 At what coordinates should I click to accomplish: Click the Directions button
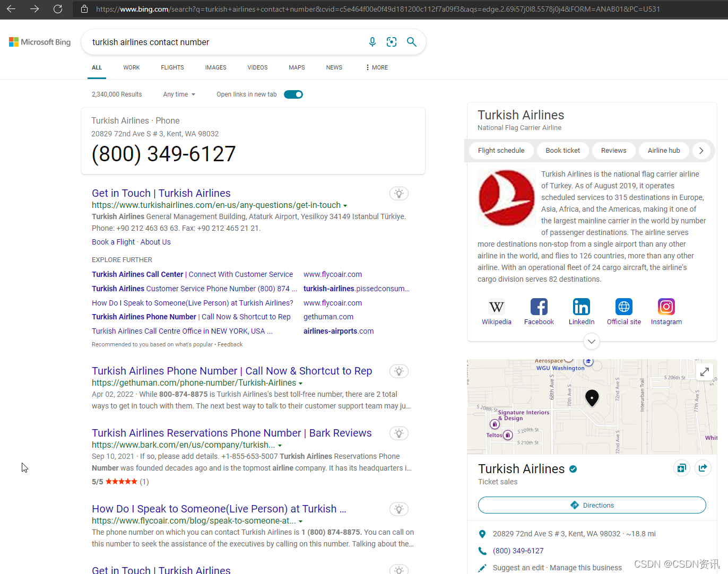(x=592, y=505)
